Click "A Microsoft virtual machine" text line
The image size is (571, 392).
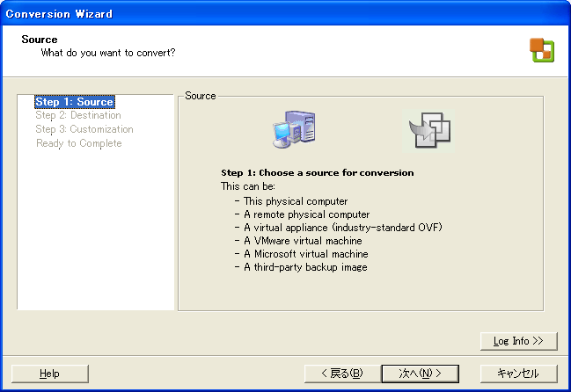pos(305,254)
